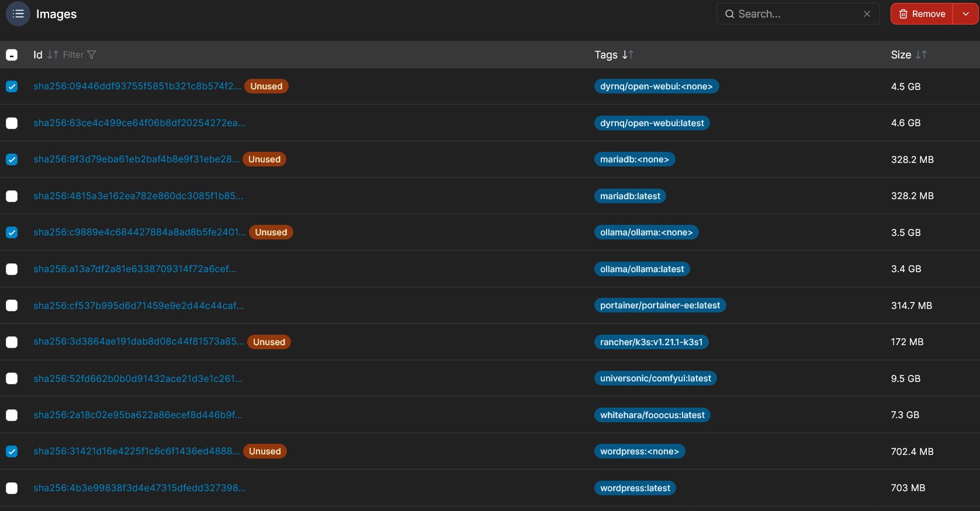The width and height of the screenshot is (980, 511).
Task: Click the whitehara/fooocus:latest tag badge
Action: (x=653, y=415)
